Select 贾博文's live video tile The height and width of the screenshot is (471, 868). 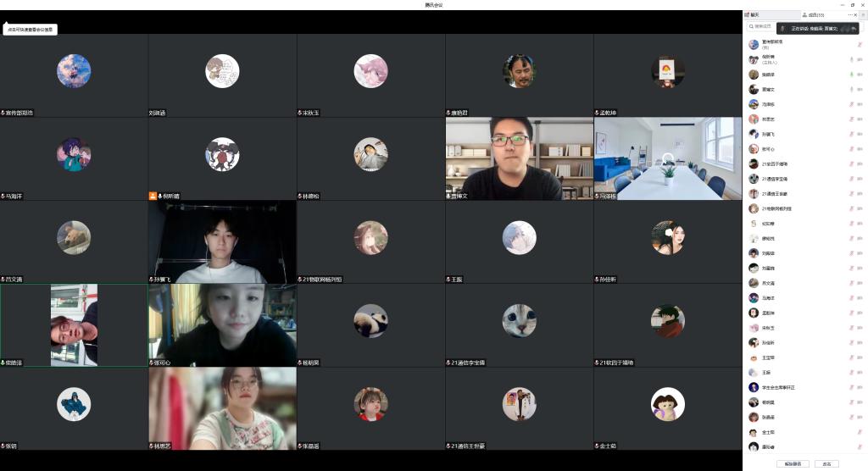519,158
